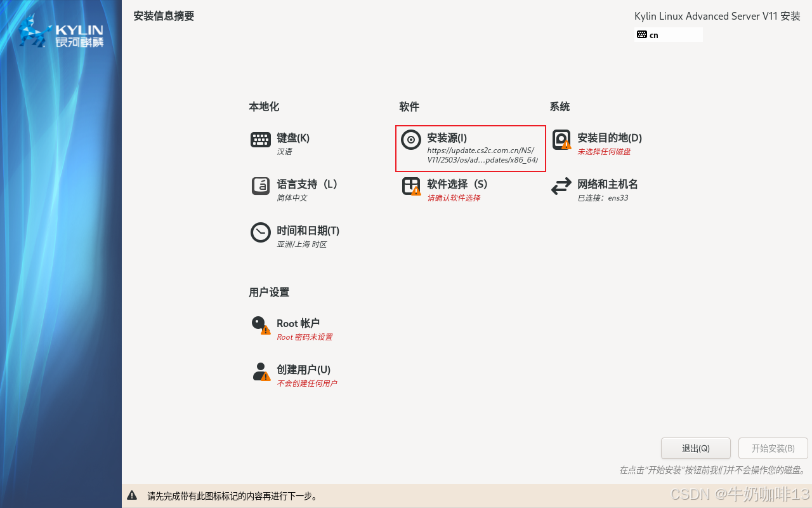812x508 pixels.
Task: Open the network arrows icon for 网络和主机名
Action: pyautogui.click(x=561, y=186)
